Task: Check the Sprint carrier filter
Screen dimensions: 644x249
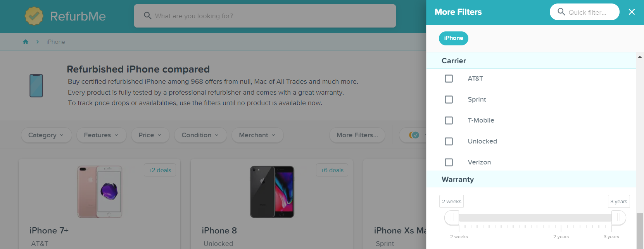Action: [449, 100]
